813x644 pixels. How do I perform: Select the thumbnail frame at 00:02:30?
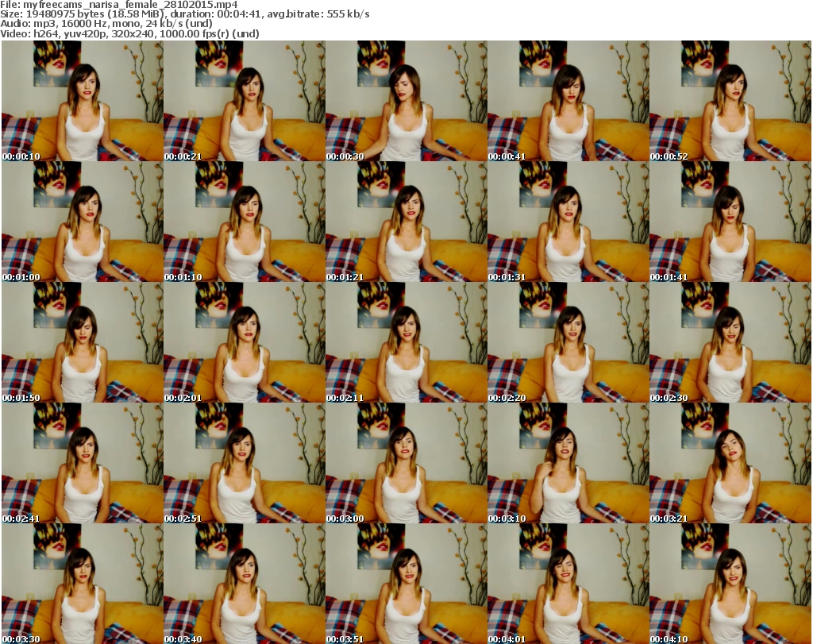pos(730,342)
